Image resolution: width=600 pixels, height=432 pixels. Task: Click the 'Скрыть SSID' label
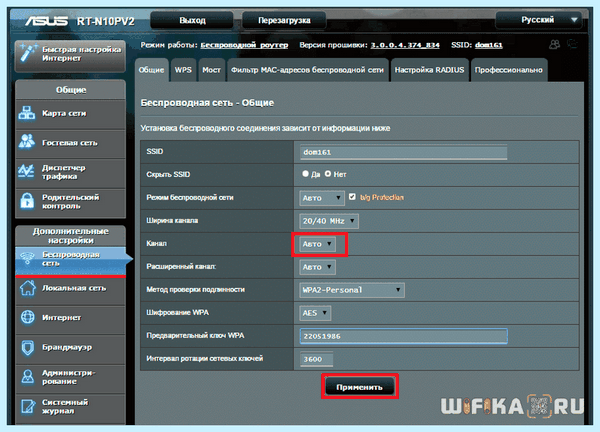[168, 174]
